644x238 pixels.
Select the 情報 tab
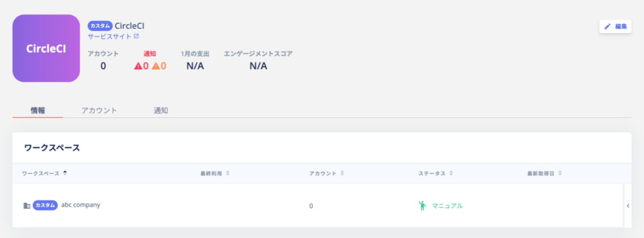[38, 110]
